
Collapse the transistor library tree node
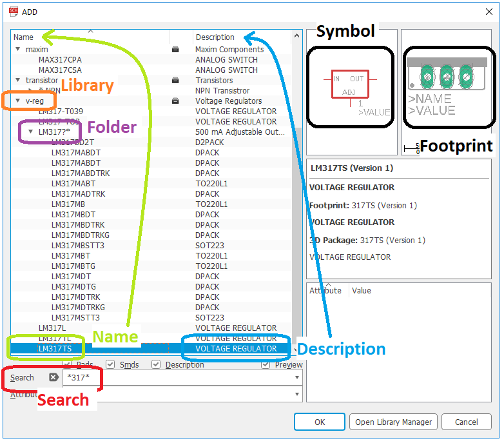(x=18, y=80)
